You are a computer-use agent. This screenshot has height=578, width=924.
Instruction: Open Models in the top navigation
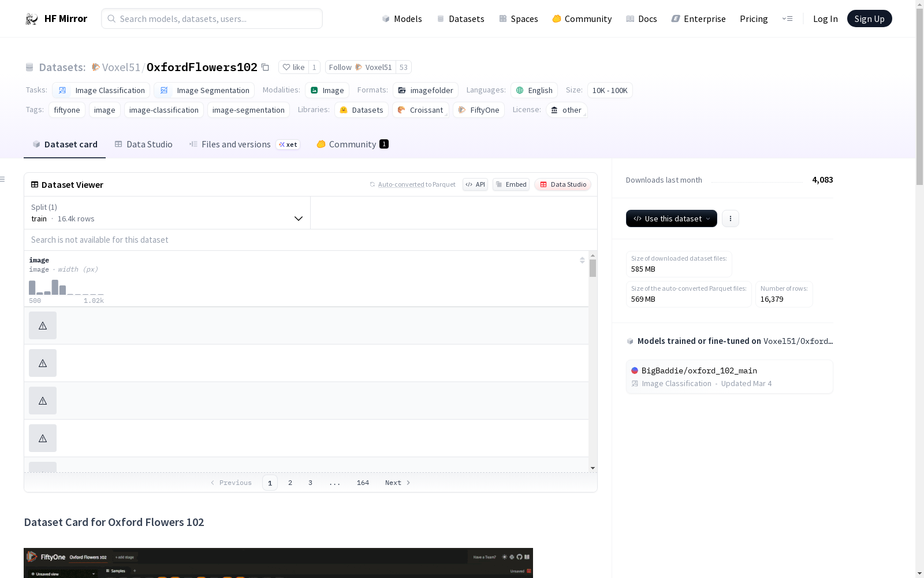(x=402, y=19)
